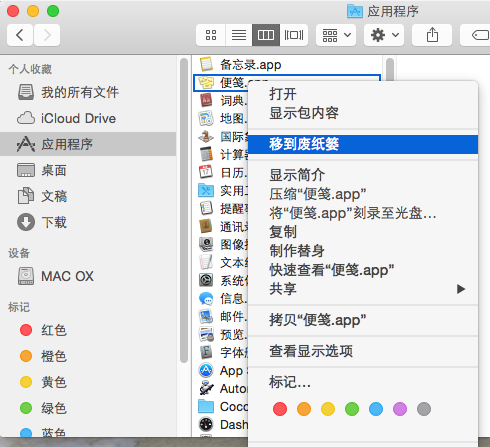Apply the purple color tag in context menu

pos(400,409)
